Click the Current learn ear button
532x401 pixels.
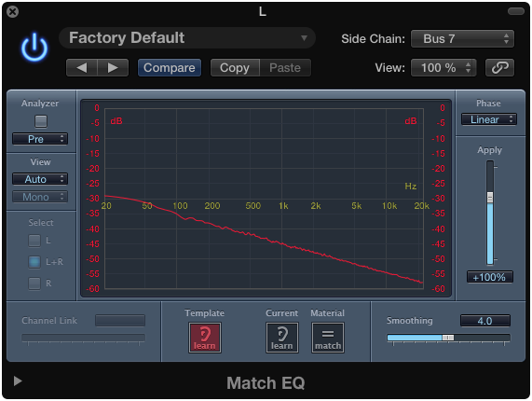282,338
